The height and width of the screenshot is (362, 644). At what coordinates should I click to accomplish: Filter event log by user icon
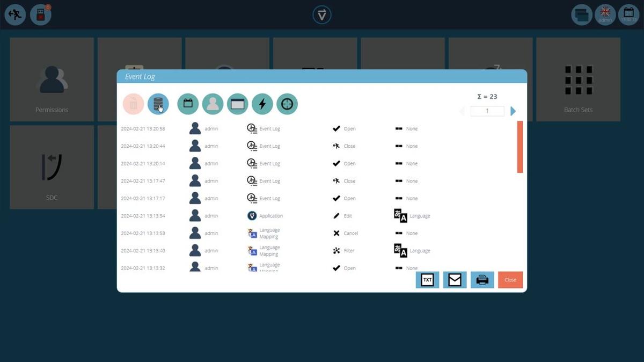pyautogui.click(x=213, y=104)
